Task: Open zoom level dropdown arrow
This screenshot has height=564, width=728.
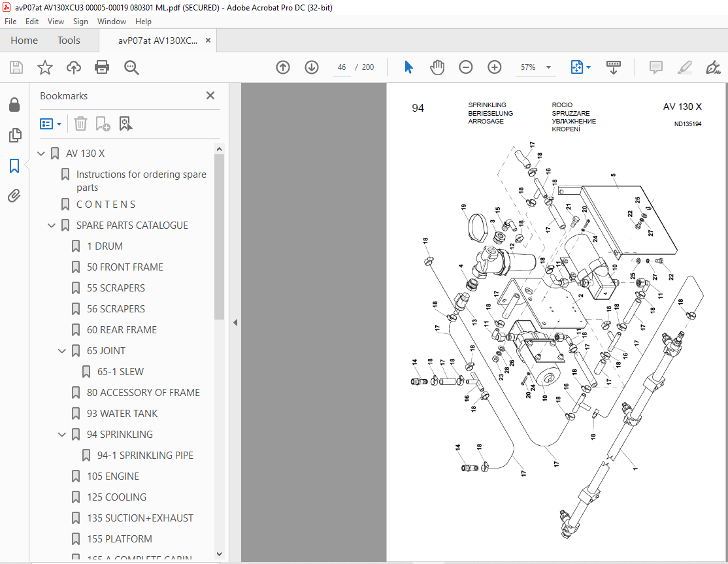Action: pos(548,67)
